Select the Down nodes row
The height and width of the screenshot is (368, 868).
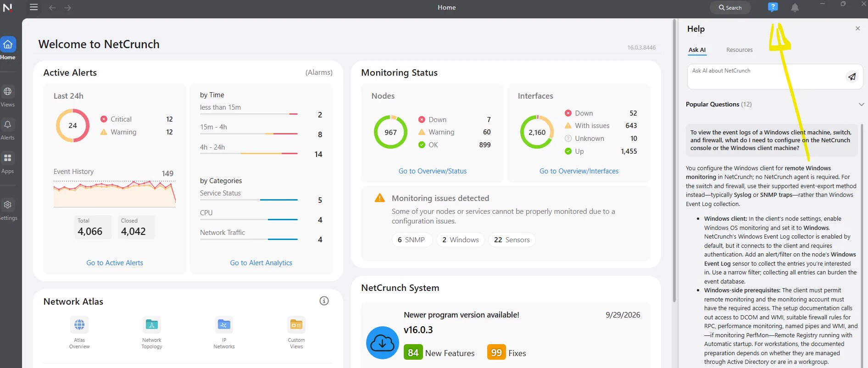[455, 120]
